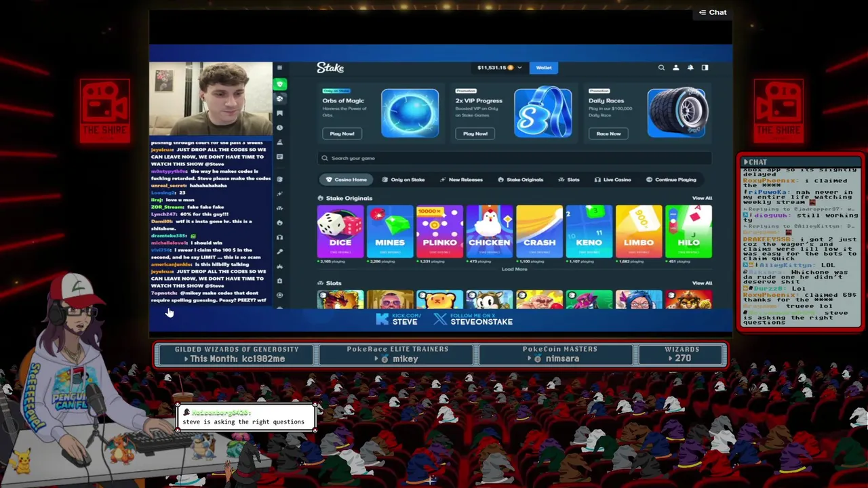Click the 2x VIP Progress medal image

pos(542,113)
